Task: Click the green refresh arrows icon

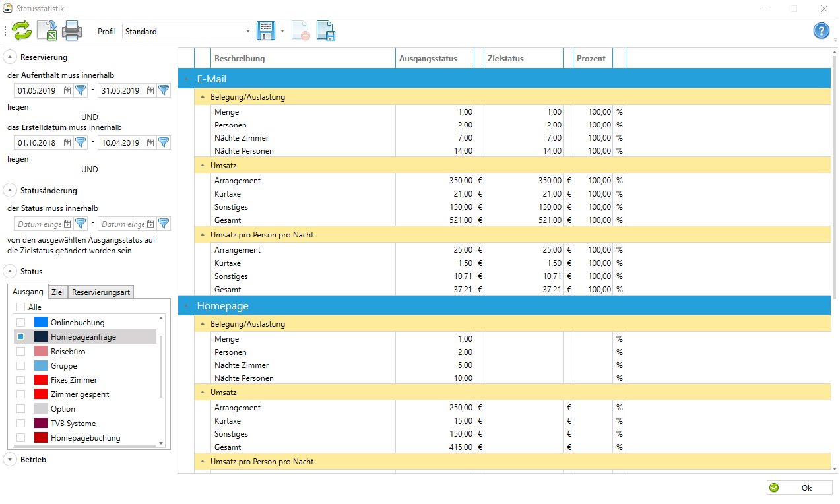Action: coord(21,31)
